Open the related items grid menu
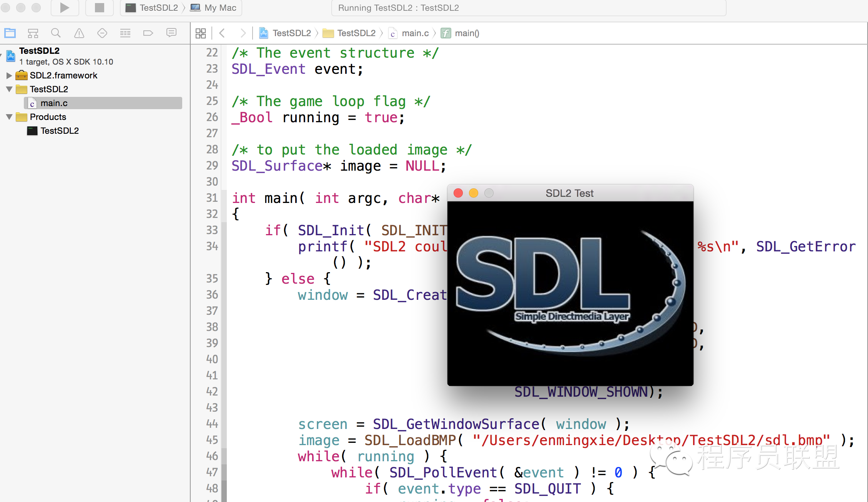868x502 pixels. [x=201, y=33]
